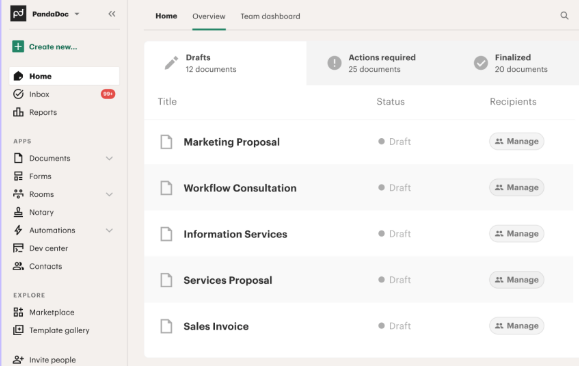This screenshot has width=579, height=366.
Task: Open the Marketing Proposal document title
Action: click(232, 142)
